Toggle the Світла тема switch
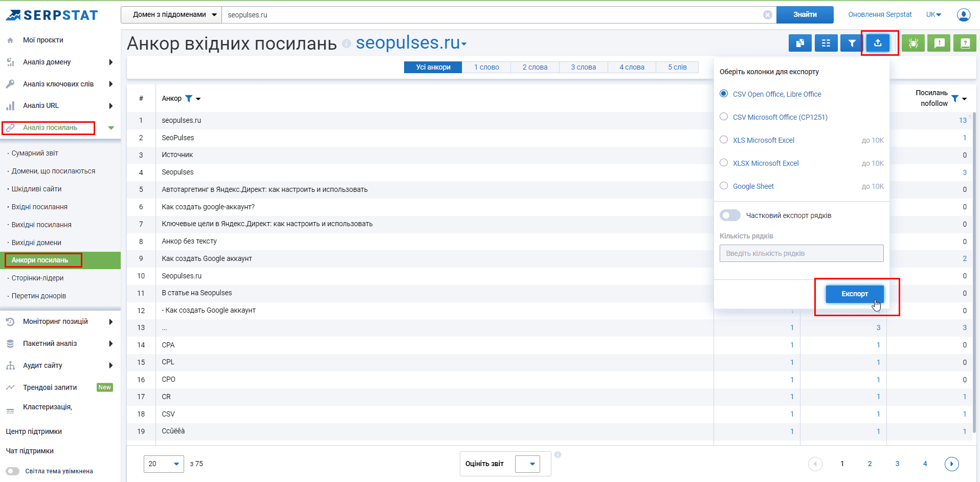980x482 pixels. pos(13,471)
